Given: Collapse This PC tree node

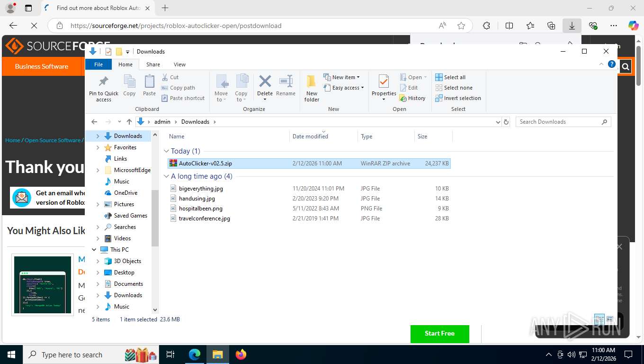Looking at the screenshot, I should pyautogui.click(x=94, y=250).
